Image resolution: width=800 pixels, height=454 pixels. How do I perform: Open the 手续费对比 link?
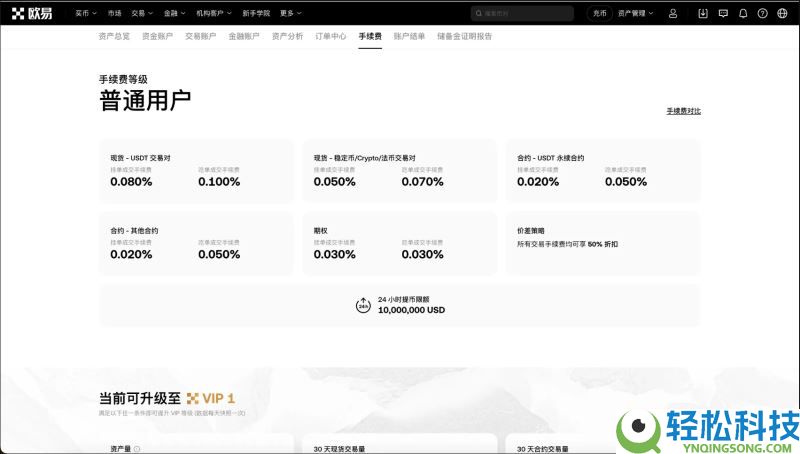click(x=683, y=111)
